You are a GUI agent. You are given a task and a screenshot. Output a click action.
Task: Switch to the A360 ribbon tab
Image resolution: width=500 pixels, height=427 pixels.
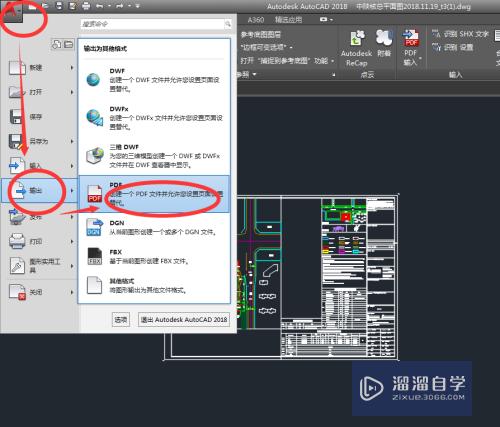point(256,20)
